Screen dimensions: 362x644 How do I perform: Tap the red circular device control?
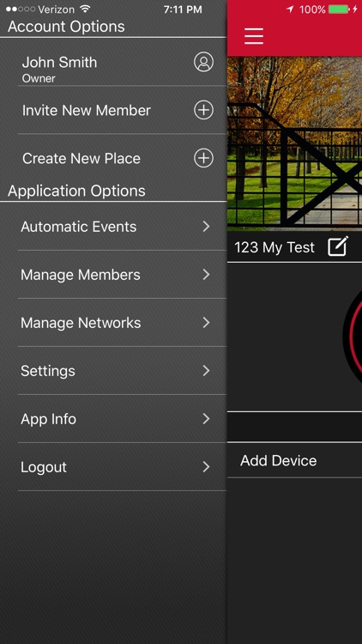pyautogui.click(x=353, y=336)
